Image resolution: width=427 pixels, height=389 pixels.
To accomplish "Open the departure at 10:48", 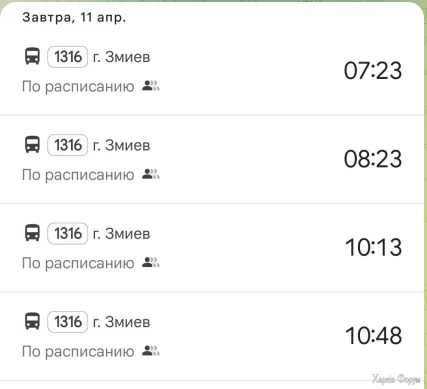I will 212,336.
